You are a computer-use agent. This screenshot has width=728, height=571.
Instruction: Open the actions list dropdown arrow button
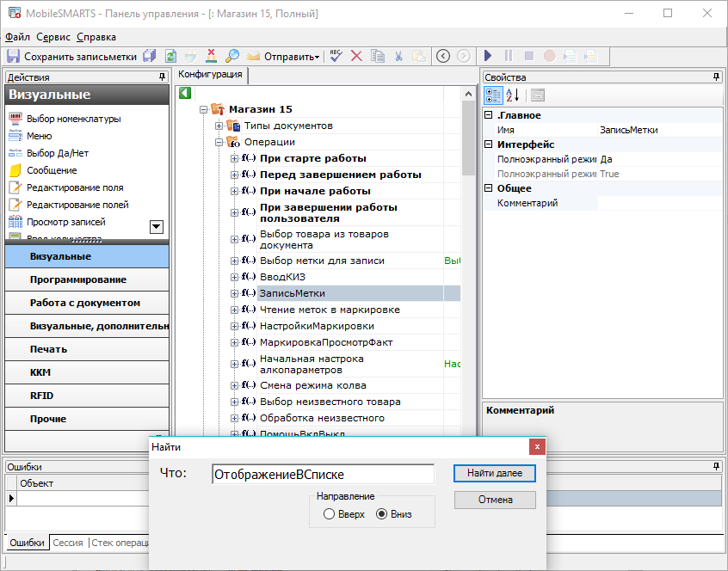[x=157, y=227]
